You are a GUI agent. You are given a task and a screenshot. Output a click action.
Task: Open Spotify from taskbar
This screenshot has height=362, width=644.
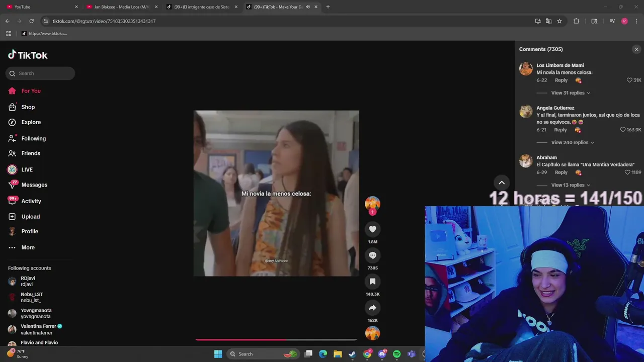pyautogui.click(x=396, y=354)
